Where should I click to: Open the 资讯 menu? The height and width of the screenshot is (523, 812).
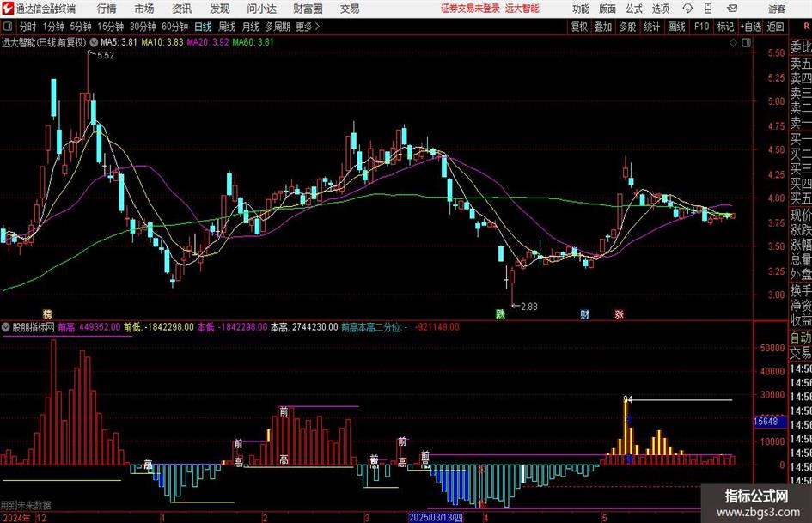pos(182,9)
